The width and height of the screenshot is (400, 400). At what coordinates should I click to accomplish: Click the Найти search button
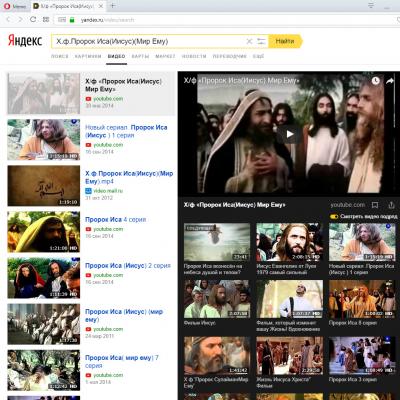click(x=285, y=41)
